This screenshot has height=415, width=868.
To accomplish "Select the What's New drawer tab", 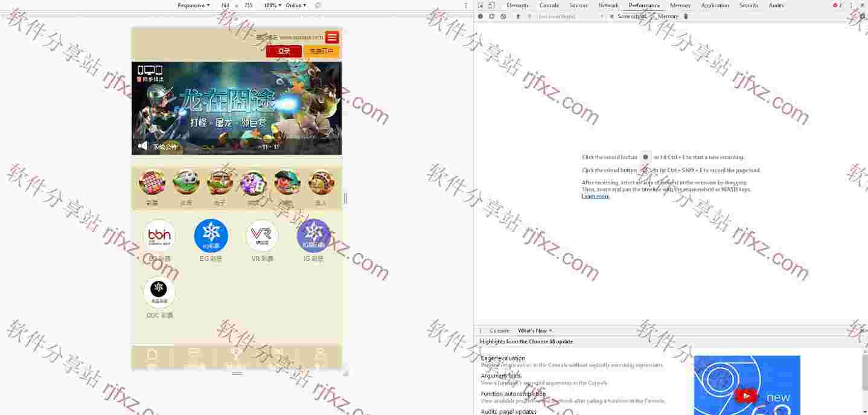I will (532, 330).
